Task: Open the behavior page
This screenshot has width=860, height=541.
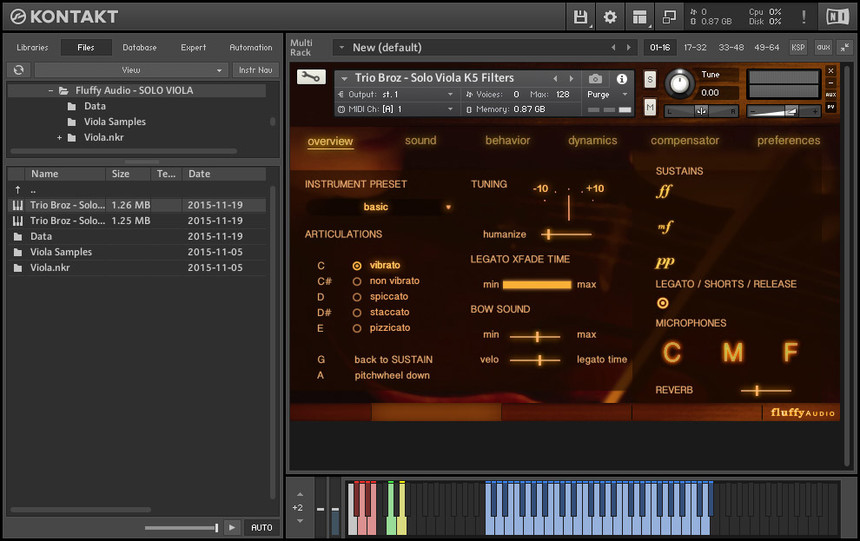Action: tap(507, 140)
